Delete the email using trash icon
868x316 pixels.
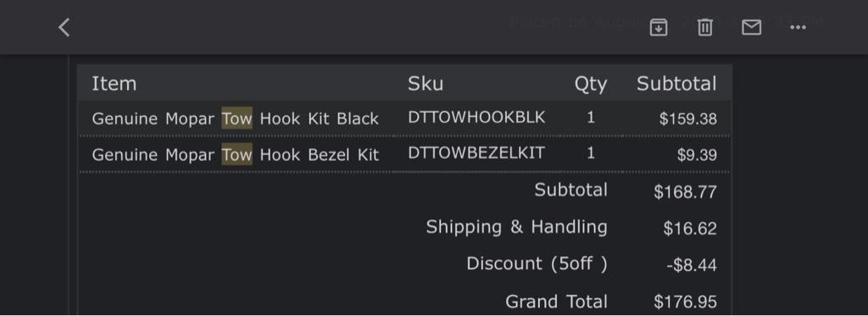pyautogui.click(x=704, y=27)
